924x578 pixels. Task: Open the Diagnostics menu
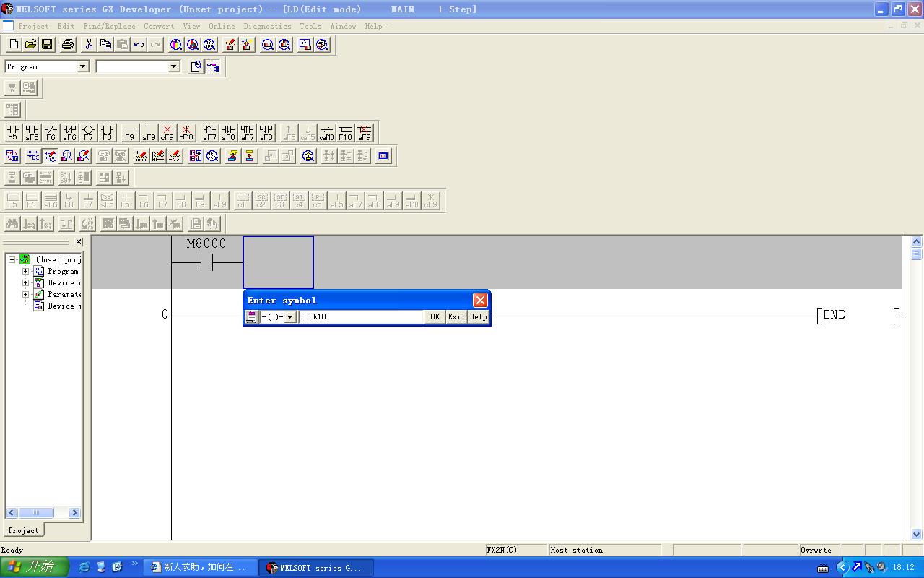click(x=267, y=26)
